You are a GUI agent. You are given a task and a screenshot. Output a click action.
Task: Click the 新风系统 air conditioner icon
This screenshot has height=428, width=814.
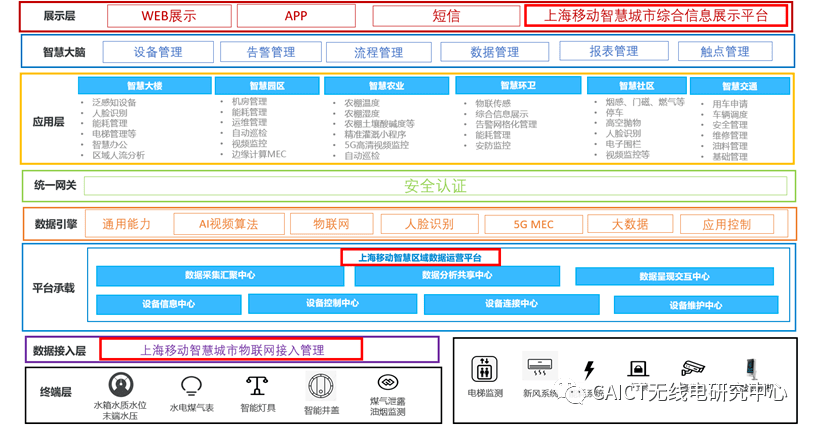(540, 370)
